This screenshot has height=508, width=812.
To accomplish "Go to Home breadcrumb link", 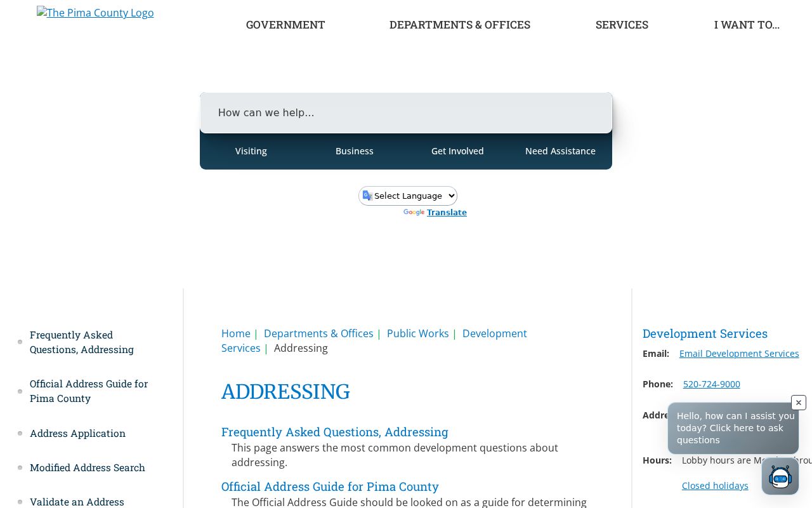I will (x=236, y=333).
